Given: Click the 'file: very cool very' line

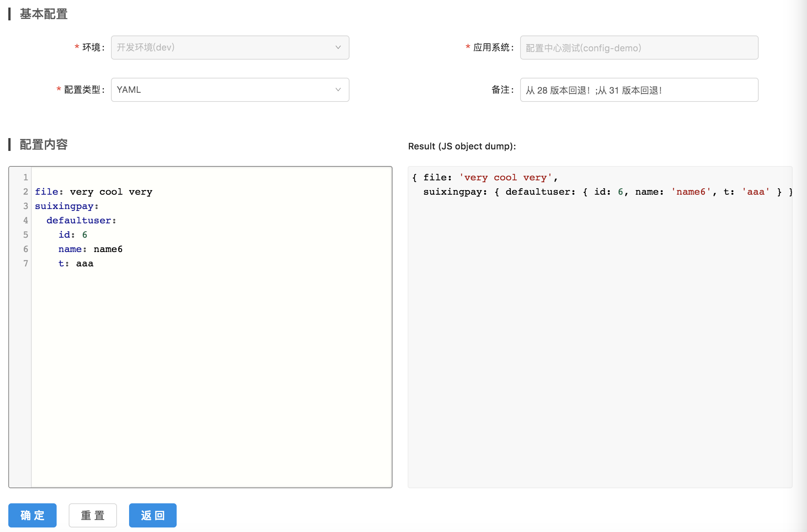Looking at the screenshot, I should [x=94, y=192].
